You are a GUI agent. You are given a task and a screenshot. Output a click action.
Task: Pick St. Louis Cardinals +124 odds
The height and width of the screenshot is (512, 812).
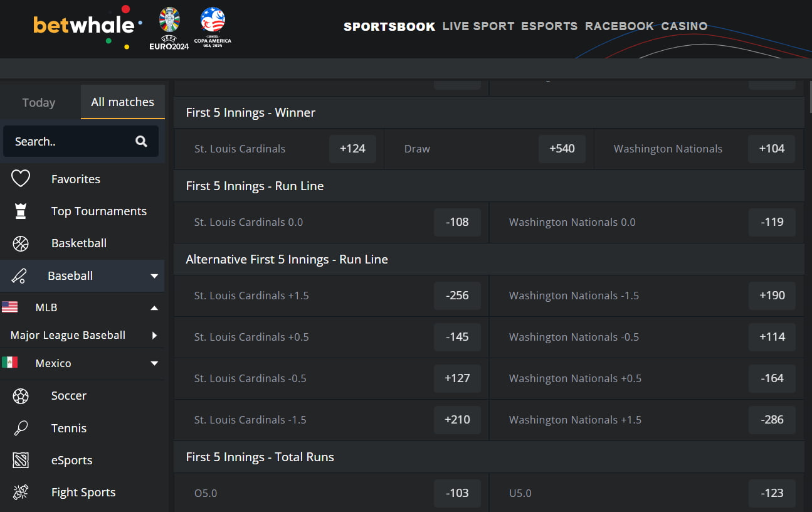[x=352, y=149]
